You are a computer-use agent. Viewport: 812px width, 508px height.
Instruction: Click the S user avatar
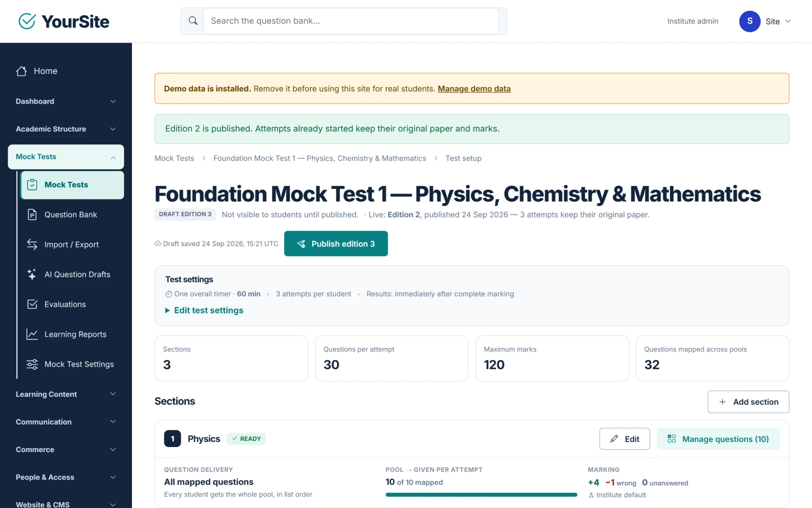tap(750, 21)
